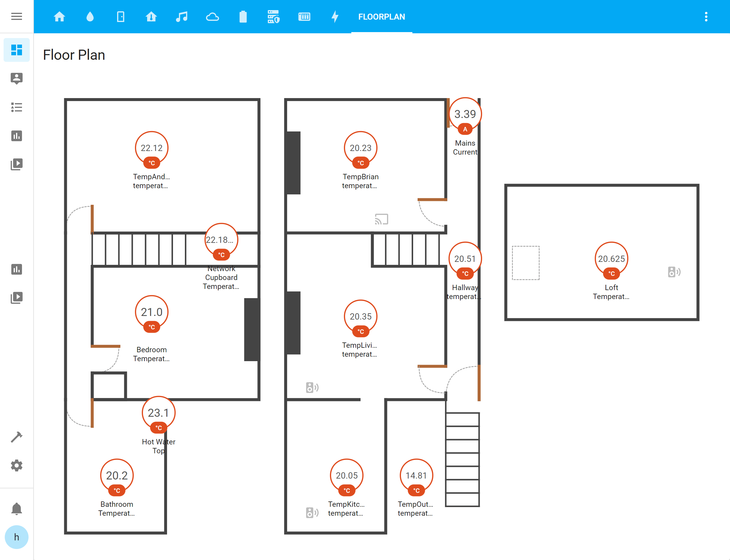This screenshot has width=730, height=560.
Task: Click the Hot Water Top 23.1 badge
Action: (158, 413)
